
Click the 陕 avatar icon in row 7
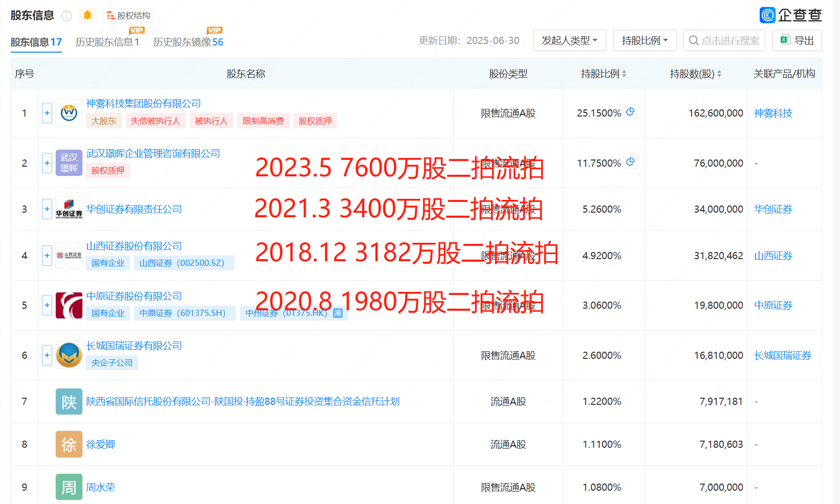[x=69, y=401]
